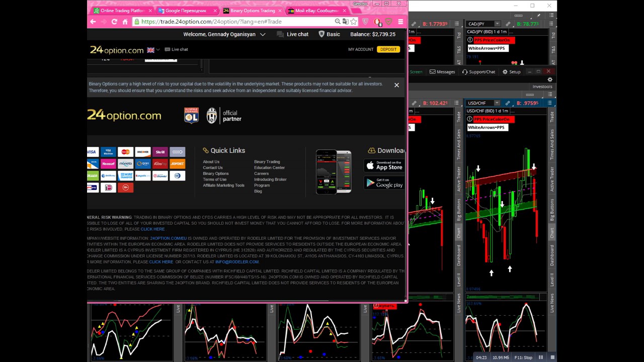
Task: Select the Binary Options Trading tab
Action: pos(252,11)
